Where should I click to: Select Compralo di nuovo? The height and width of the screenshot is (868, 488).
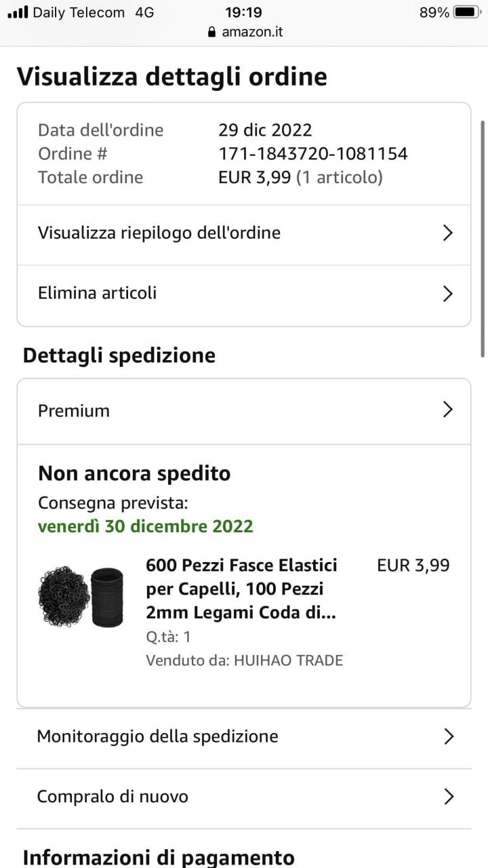[113, 796]
